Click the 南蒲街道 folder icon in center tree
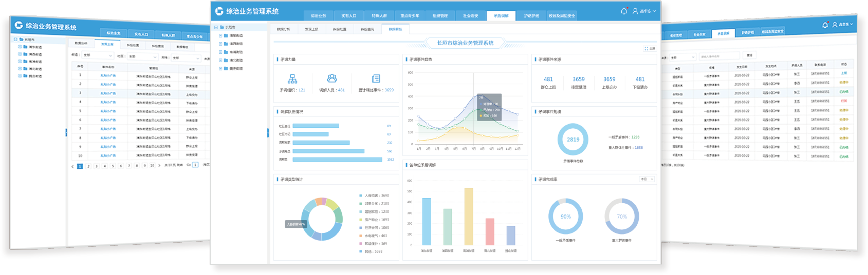The width and height of the screenshot is (868, 275). pos(226,52)
